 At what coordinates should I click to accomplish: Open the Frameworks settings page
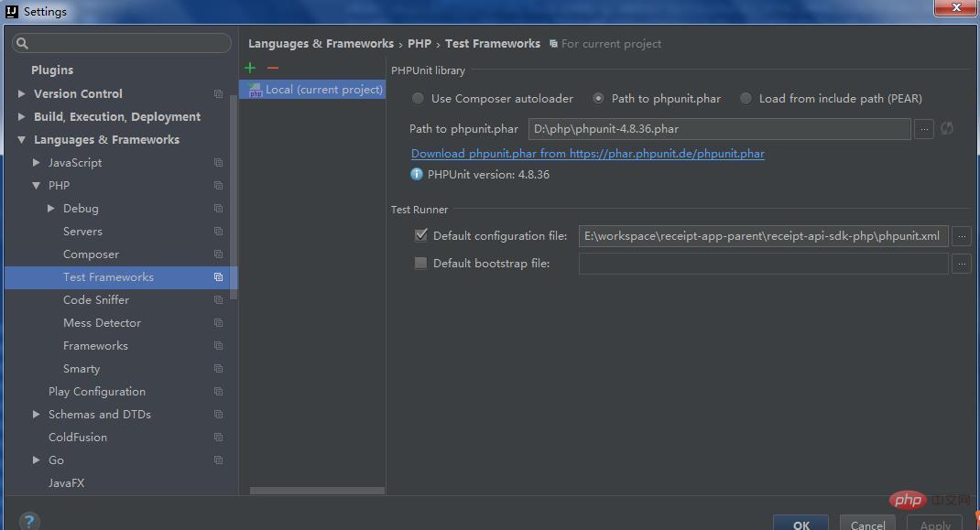[95, 346]
